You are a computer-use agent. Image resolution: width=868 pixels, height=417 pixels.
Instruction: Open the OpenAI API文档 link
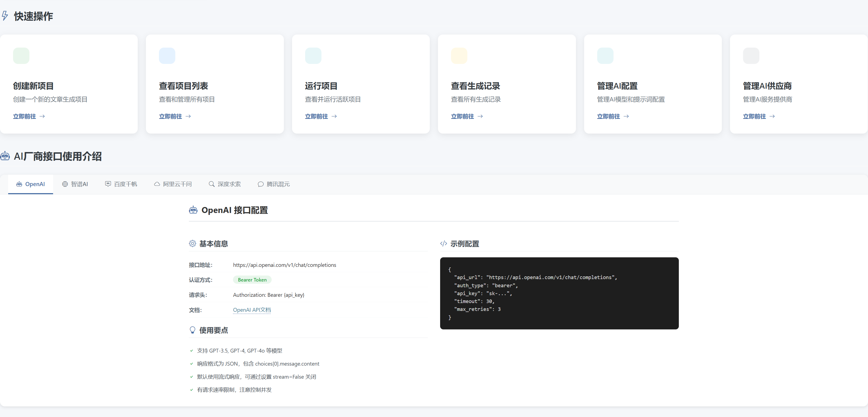(x=252, y=310)
